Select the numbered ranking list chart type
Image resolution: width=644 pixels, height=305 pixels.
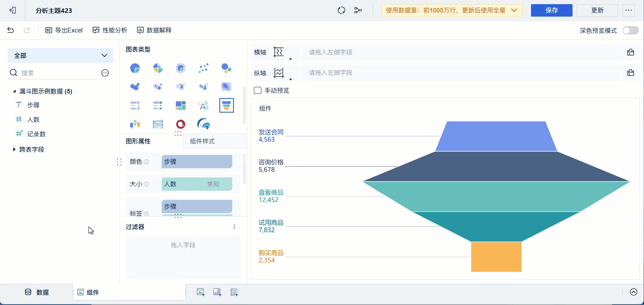[135, 106]
